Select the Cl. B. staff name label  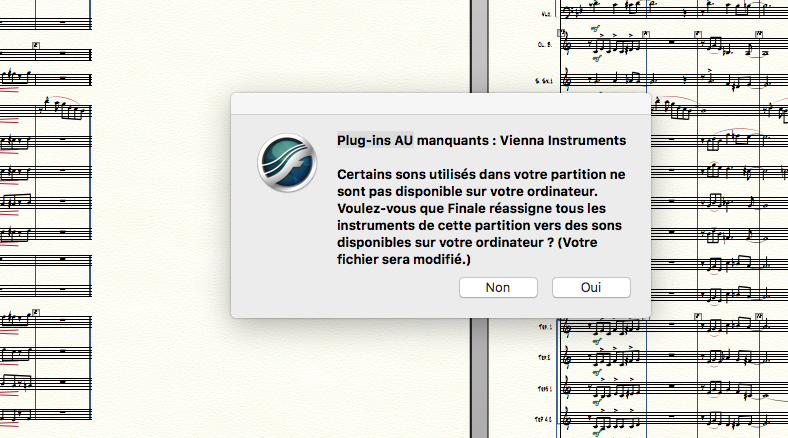pyautogui.click(x=543, y=44)
